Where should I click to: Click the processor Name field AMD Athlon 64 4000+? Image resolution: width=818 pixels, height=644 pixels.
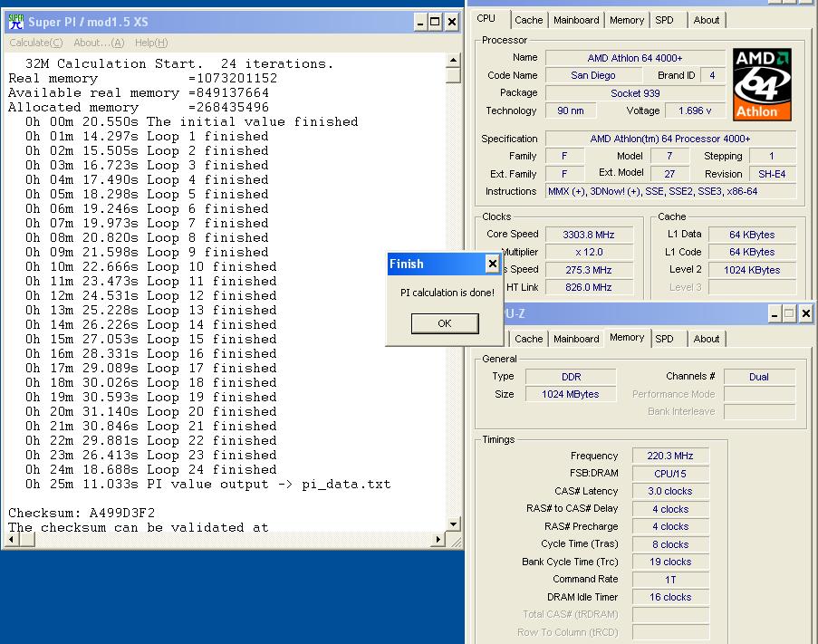coord(635,58)
